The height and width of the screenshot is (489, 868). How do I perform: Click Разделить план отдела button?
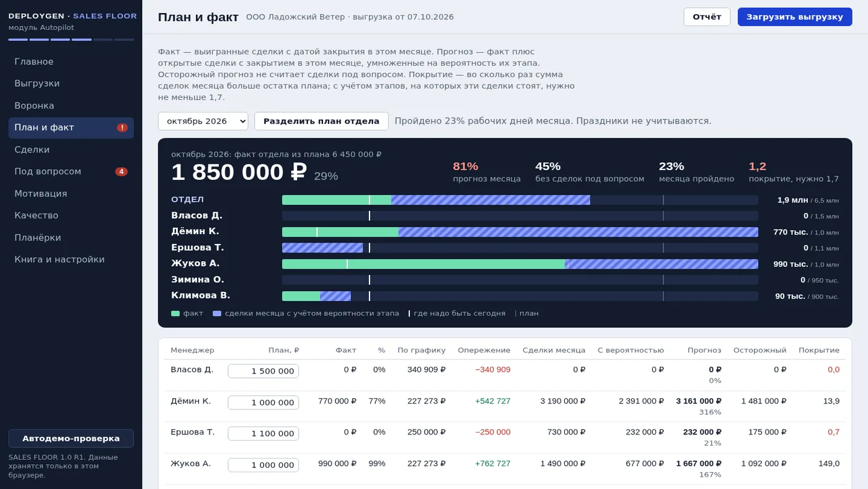coord(321,121)
